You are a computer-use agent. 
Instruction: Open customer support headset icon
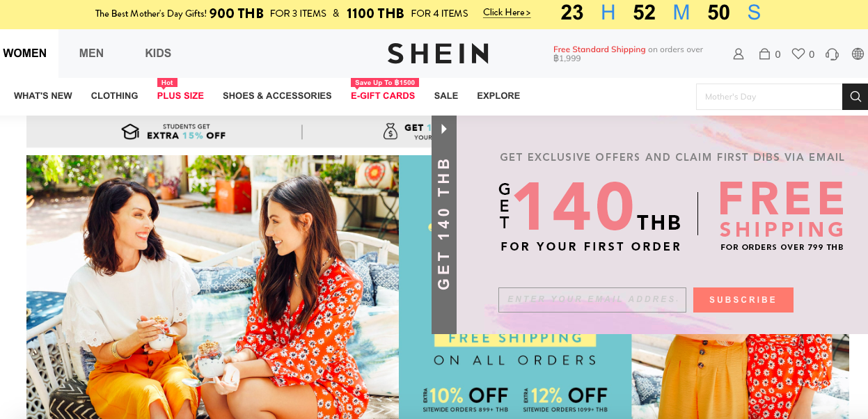coord(832,54)
